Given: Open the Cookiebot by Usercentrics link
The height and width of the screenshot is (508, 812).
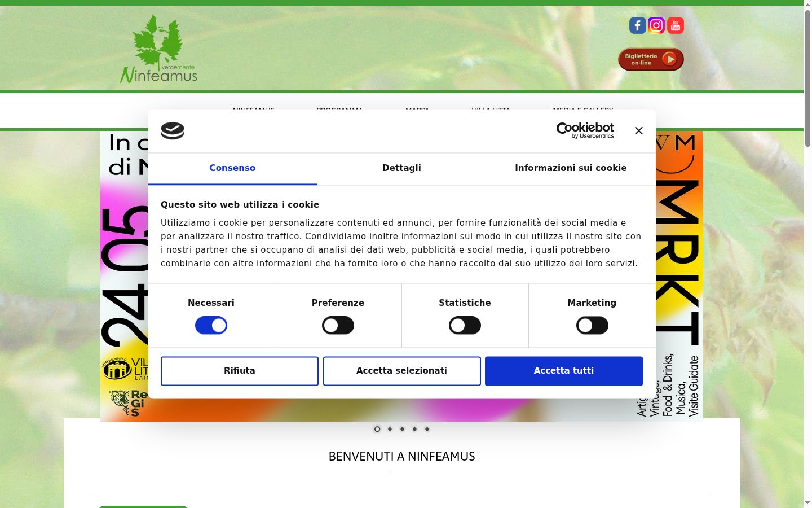Looking at the screenshot, I should click(585, 130).
